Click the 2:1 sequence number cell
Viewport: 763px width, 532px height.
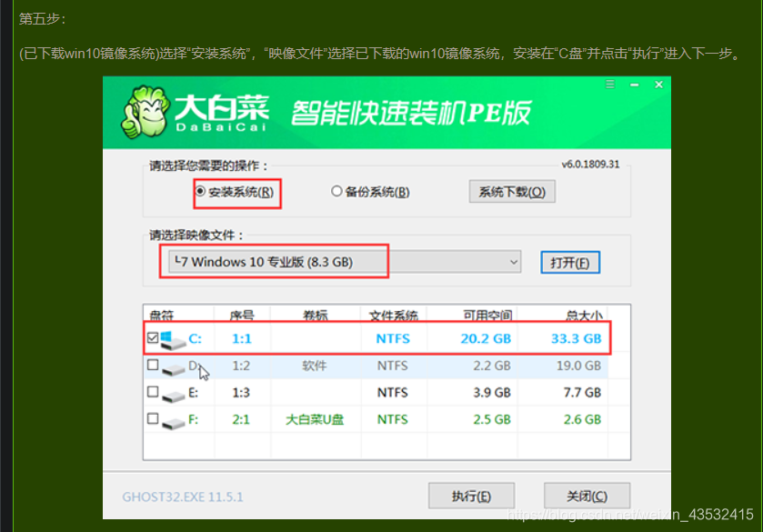tap(241, 419)
